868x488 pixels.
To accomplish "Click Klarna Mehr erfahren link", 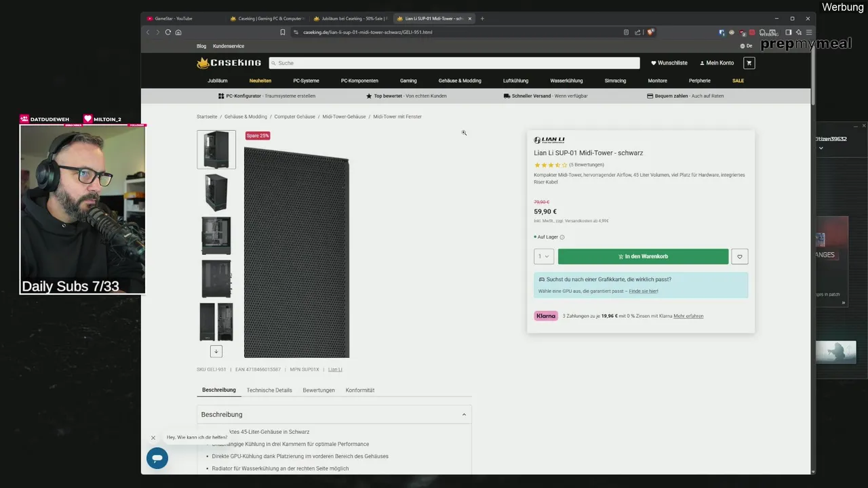I will [x=688, y=316].
